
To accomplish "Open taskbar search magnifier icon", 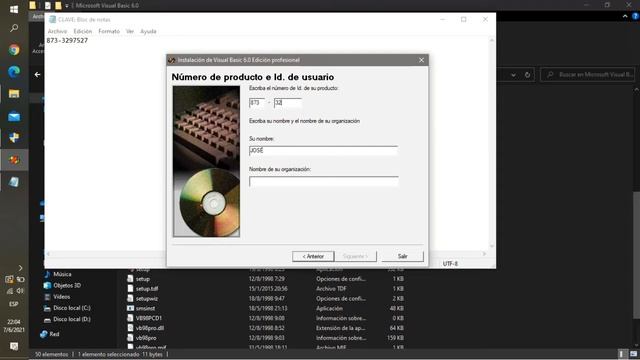I will point(14,28).
